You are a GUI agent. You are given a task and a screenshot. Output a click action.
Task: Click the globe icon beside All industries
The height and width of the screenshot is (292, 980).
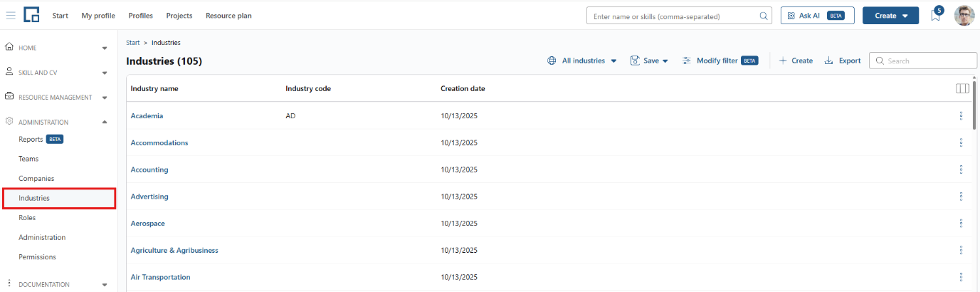click(552, 61)
